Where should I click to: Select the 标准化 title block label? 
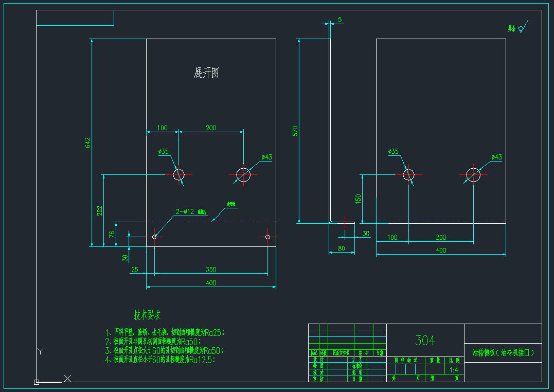click(357, 366)
